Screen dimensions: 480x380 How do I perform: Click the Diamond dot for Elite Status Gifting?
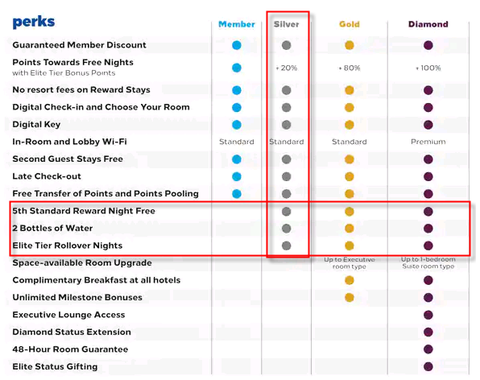pos(428,366)
